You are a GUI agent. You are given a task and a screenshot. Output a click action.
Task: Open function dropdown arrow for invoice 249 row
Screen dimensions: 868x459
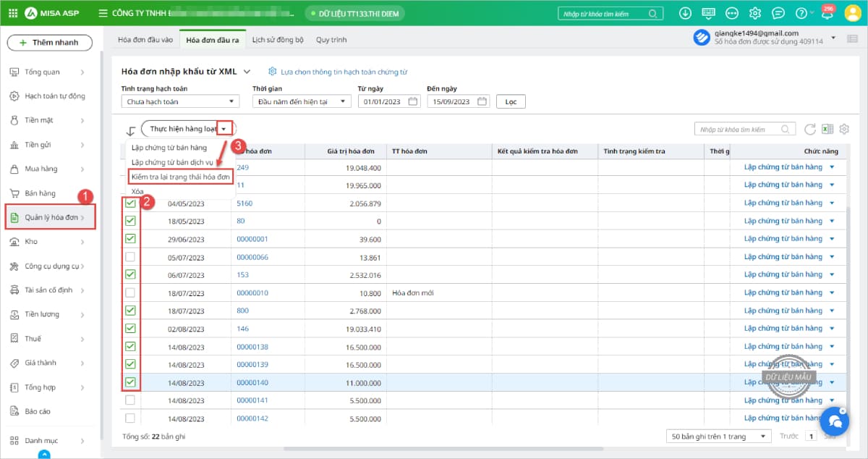(832, 167)
